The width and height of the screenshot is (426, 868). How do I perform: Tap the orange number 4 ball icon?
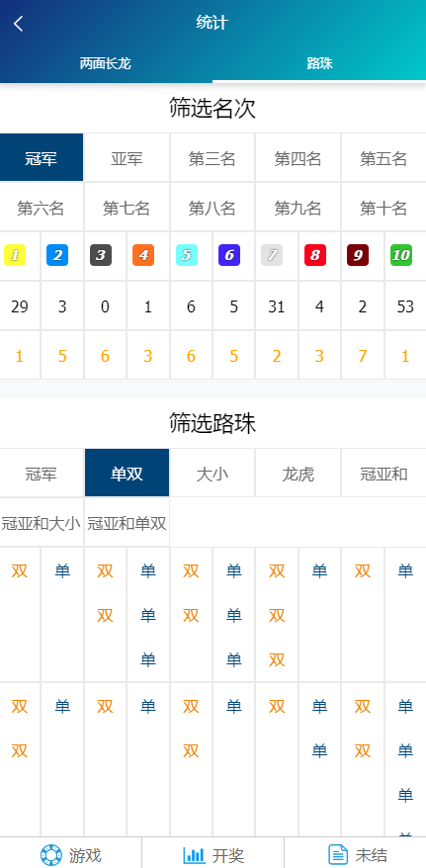pos(143,255)
